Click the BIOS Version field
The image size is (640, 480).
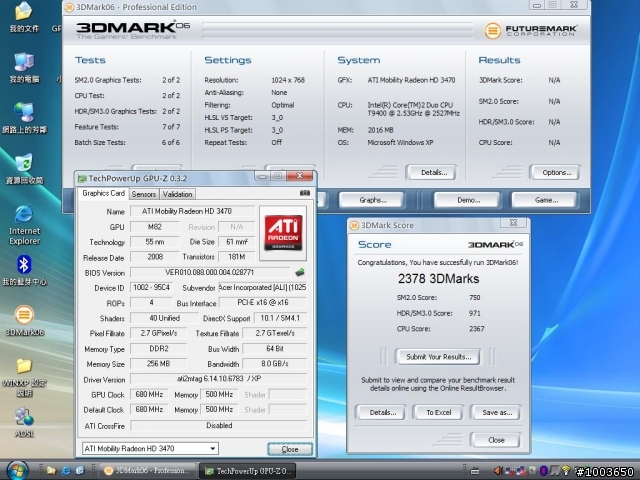click(209, 272)
